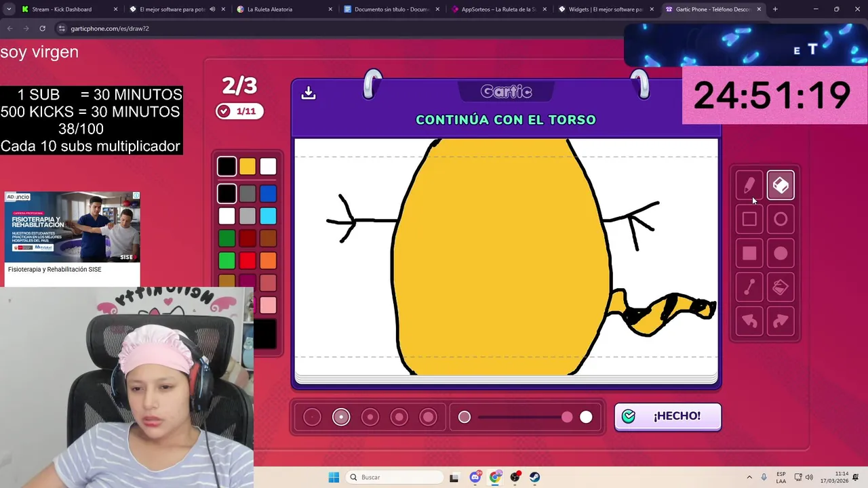Close the Gartic Phone tab

pos(759,9)
